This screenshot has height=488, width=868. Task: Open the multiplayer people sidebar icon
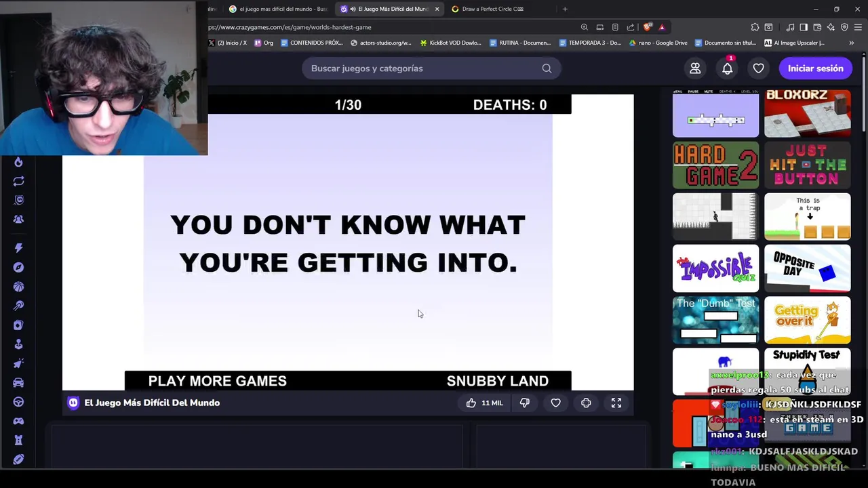tap(18, 219)
